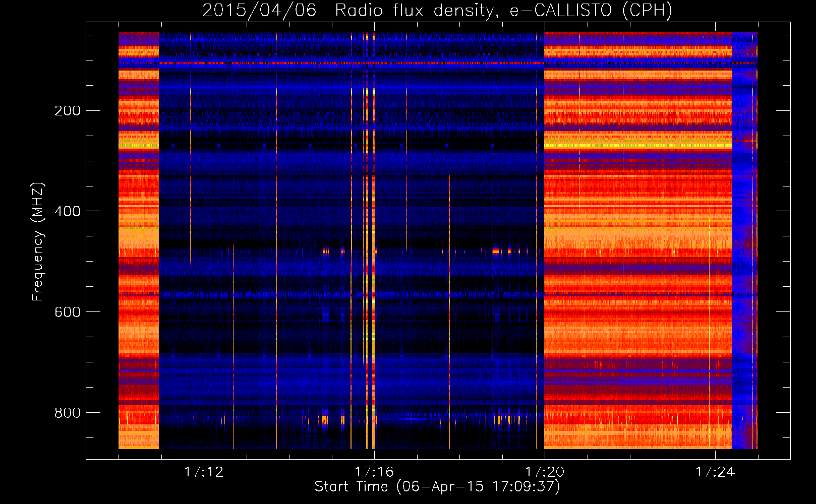The height and width of the screenshot is (504, 816).
Task: Click the 600 frequency tick label
Action: coord(67,312)
